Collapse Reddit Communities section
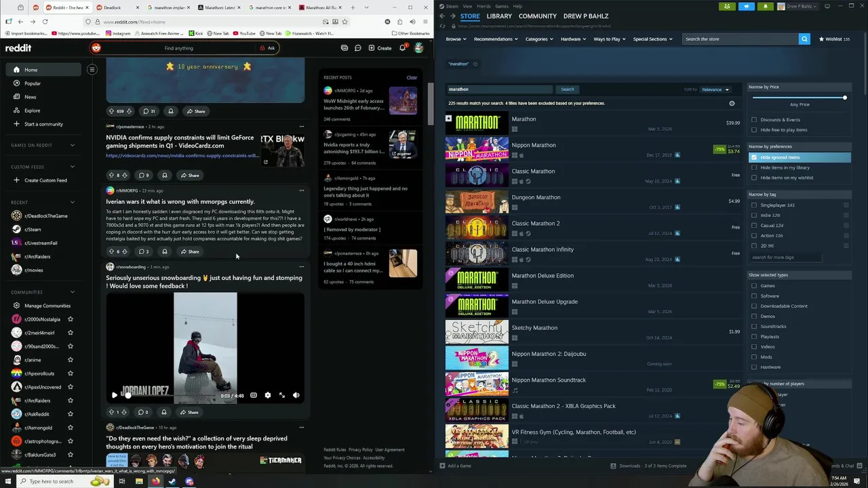 pyautogui.click(x=73, y=292)
